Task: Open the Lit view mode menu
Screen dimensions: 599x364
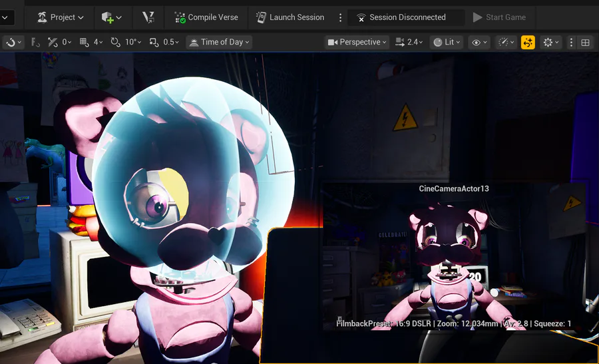Action: tap(447, 42)
